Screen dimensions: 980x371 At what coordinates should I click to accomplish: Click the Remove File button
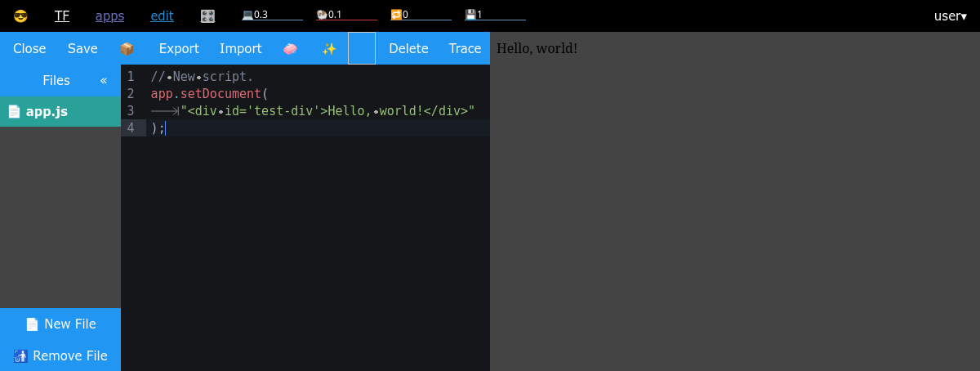60,355
